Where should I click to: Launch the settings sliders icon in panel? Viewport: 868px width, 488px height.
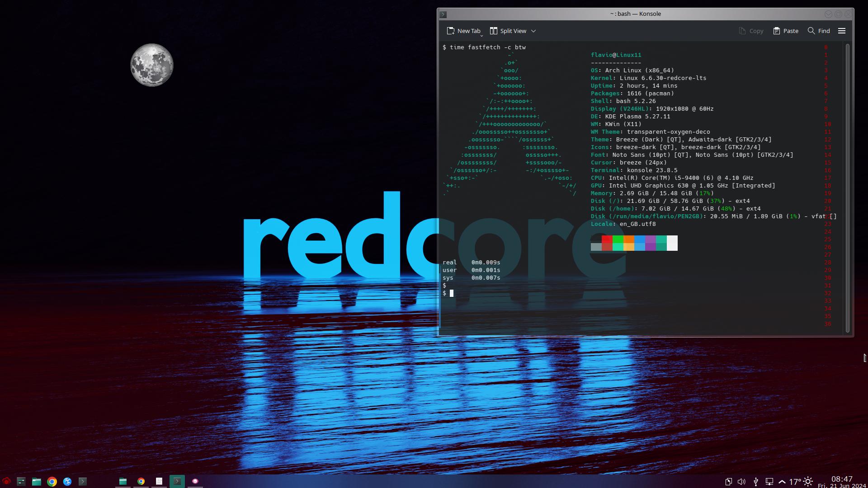pos(21,481)
